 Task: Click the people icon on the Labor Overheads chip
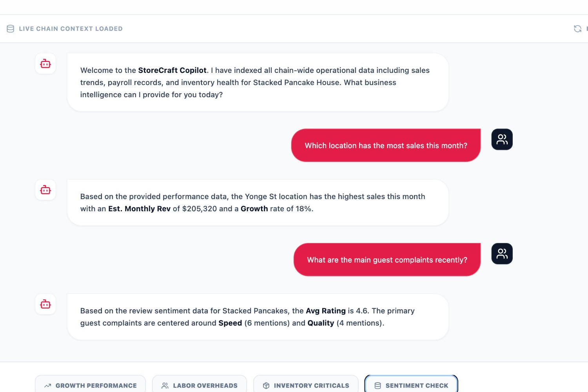click(x=165, y=385)
